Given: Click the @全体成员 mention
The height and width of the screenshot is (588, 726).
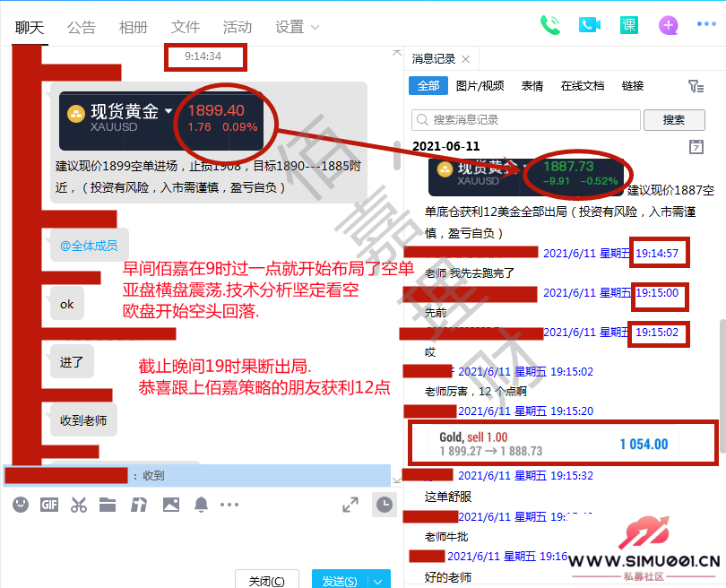Looking at the screenshot, I should click(x=89, y=246).
